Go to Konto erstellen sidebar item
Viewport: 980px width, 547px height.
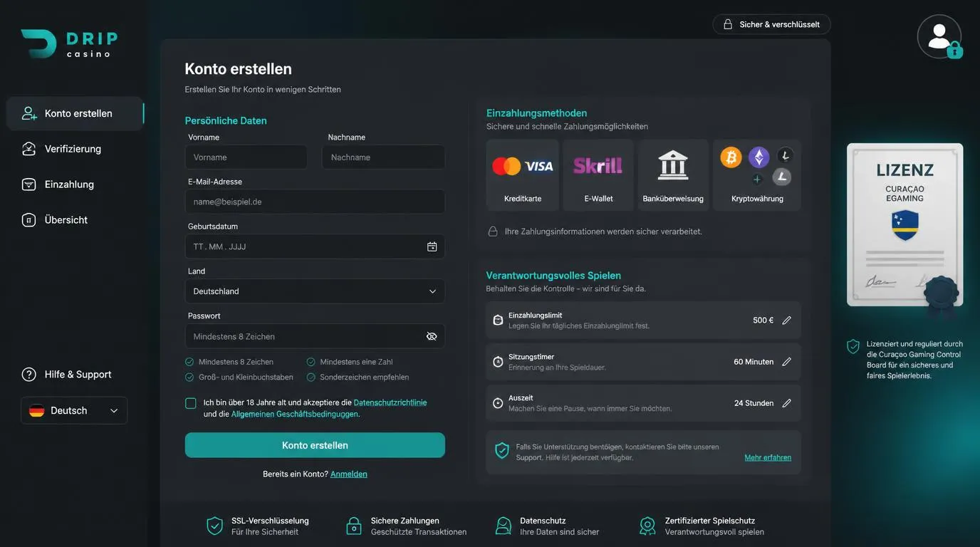75,113
